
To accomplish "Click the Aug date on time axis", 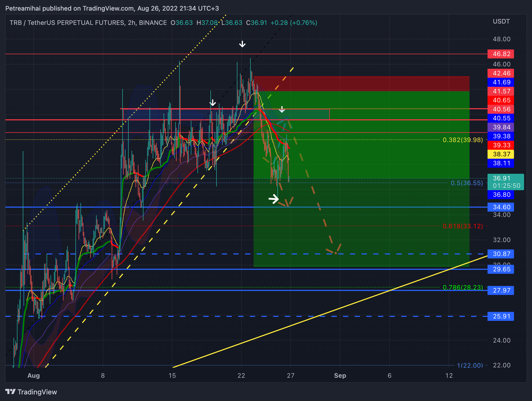I will click(x=34, y=375).
